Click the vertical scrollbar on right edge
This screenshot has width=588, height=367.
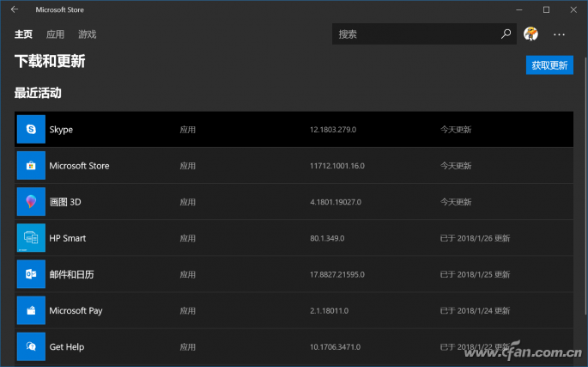(585, 186)
